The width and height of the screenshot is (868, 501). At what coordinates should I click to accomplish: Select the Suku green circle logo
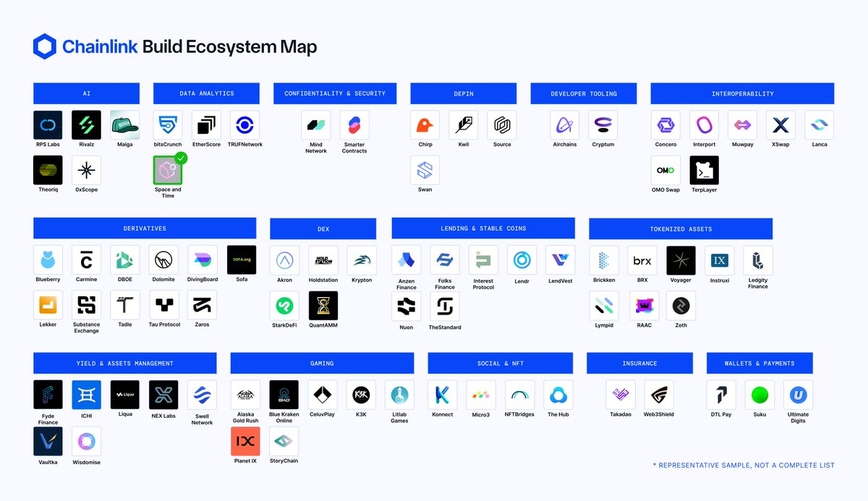click(759, 395)
